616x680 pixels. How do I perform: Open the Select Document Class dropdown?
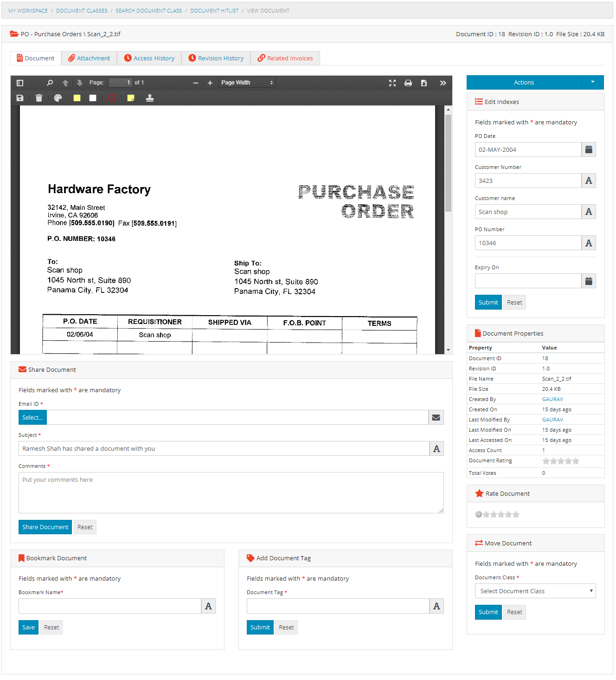tap(535, 591)
